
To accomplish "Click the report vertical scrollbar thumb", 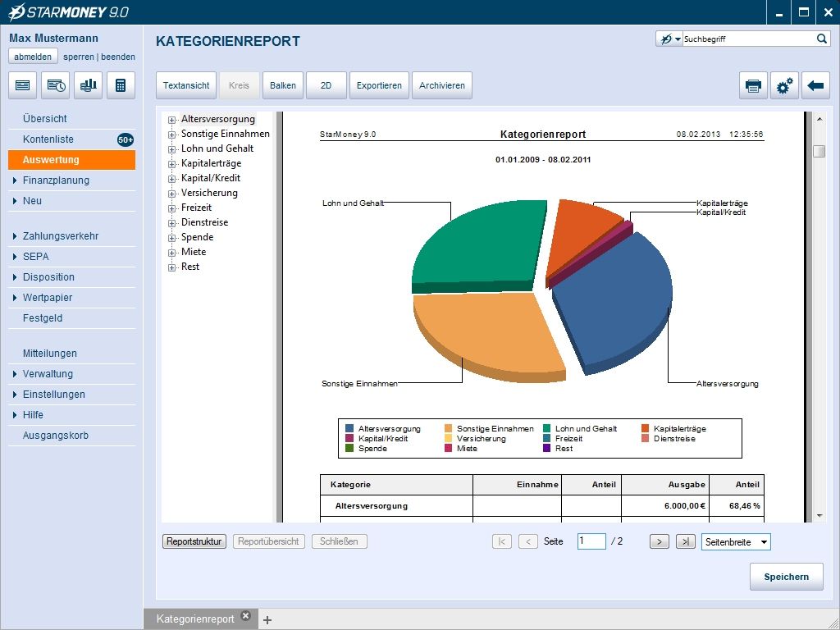I will [x=819, y=152].
